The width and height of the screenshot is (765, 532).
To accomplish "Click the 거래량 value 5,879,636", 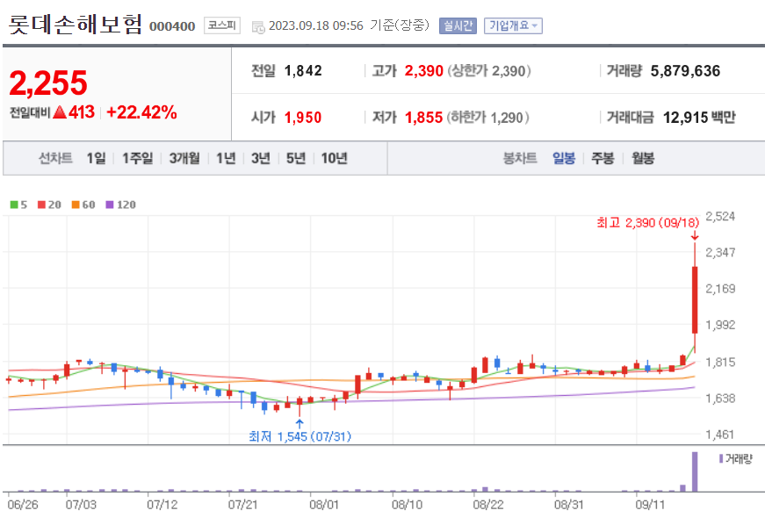I will click(x=685, y=71).
